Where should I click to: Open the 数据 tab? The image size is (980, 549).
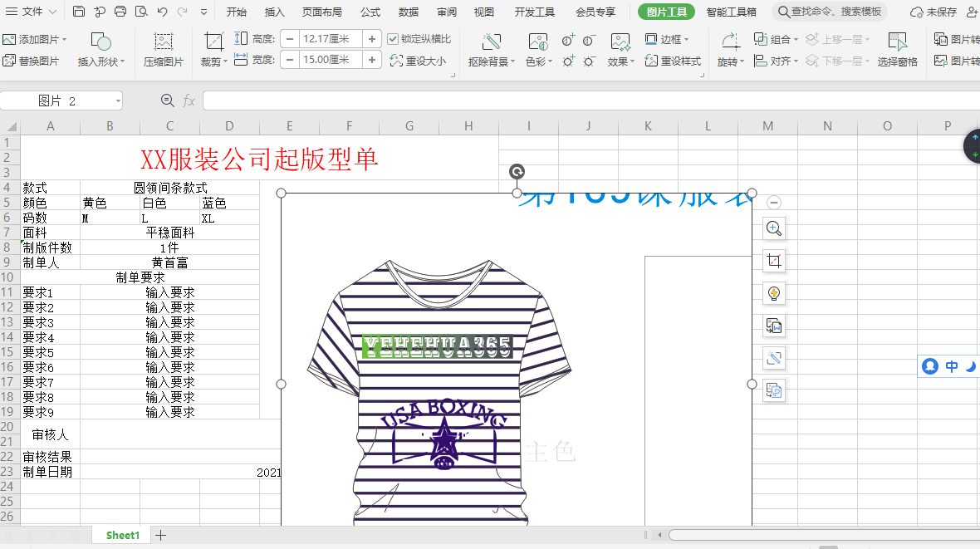[409, 12]
